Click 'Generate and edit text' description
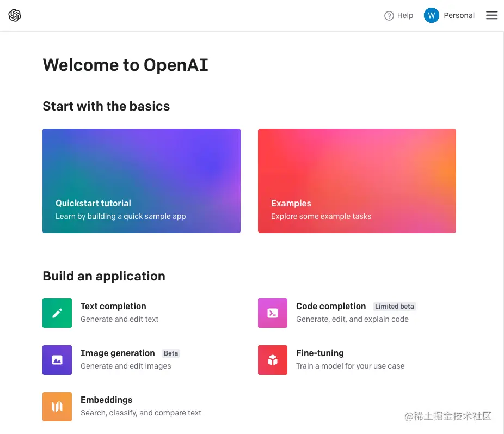 tap(120, 319)
